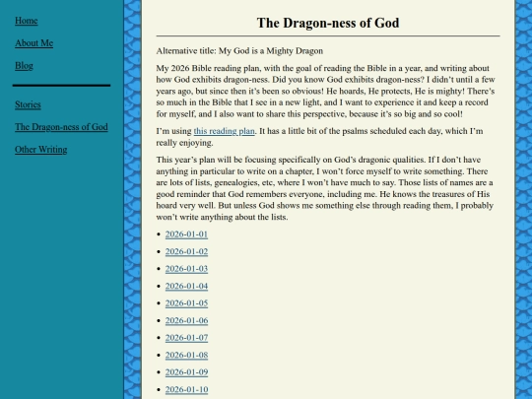532x399 pixels.
Task: Click the paragraph starting 'This year's plan will be'
Action: (325, 188)
